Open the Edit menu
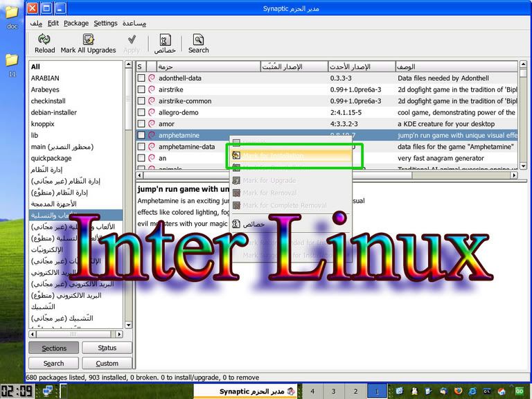Screen dimensions: 532x399 (53, 23)
